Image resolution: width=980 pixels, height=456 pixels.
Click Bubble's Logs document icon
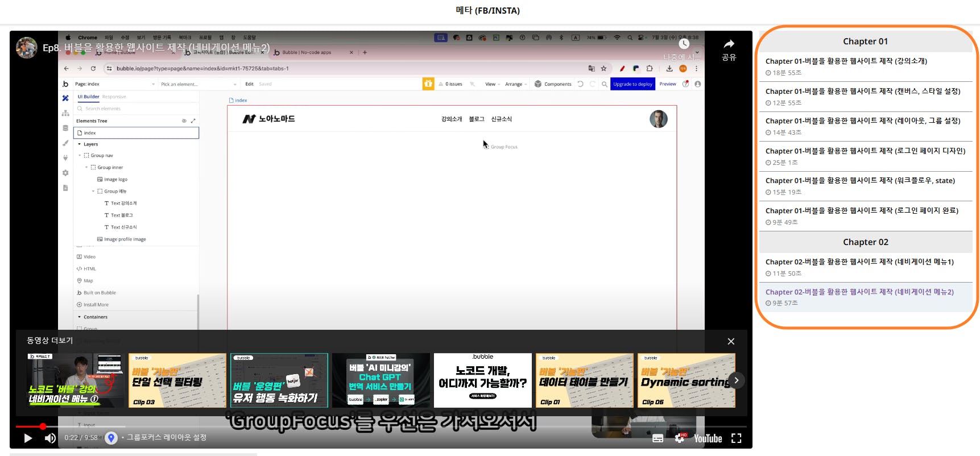[x=65, y=188]
